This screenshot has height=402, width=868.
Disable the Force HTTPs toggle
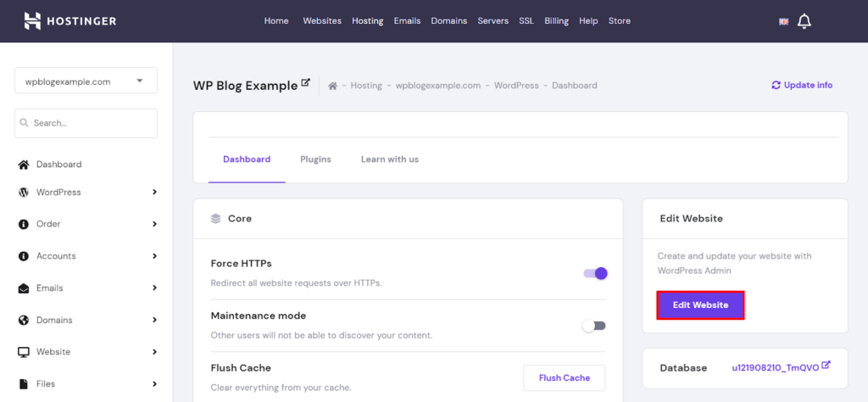tap(596, 273)
